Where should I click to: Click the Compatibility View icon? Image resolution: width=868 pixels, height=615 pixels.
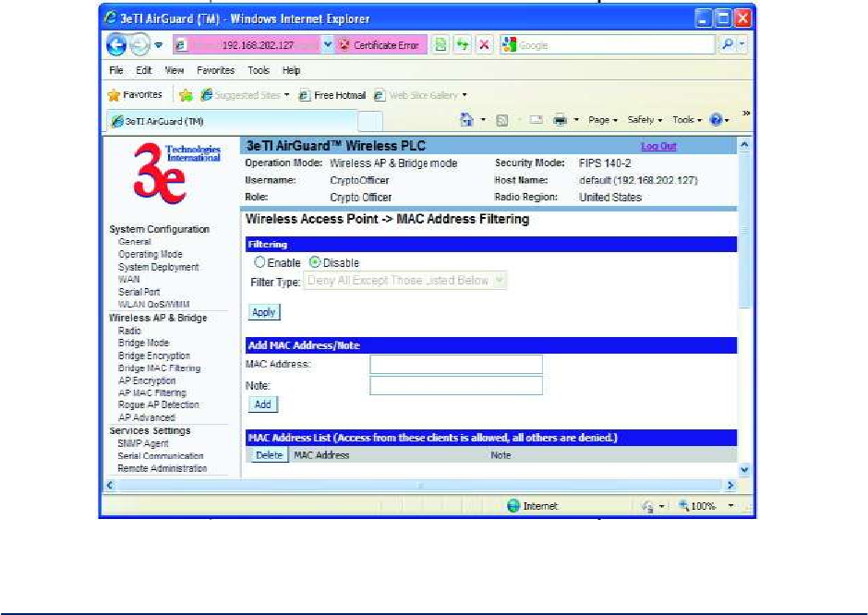point(440,45)
